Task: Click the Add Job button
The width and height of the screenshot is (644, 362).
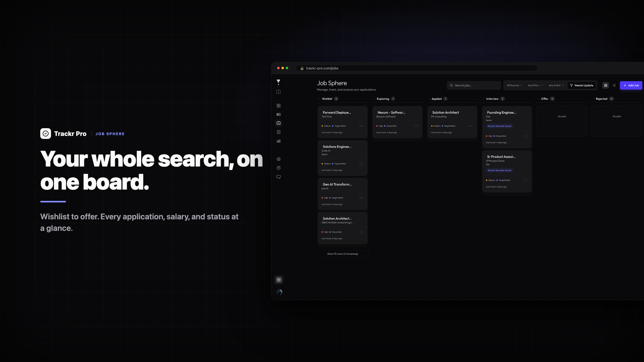Action: [x=631, y=85]
